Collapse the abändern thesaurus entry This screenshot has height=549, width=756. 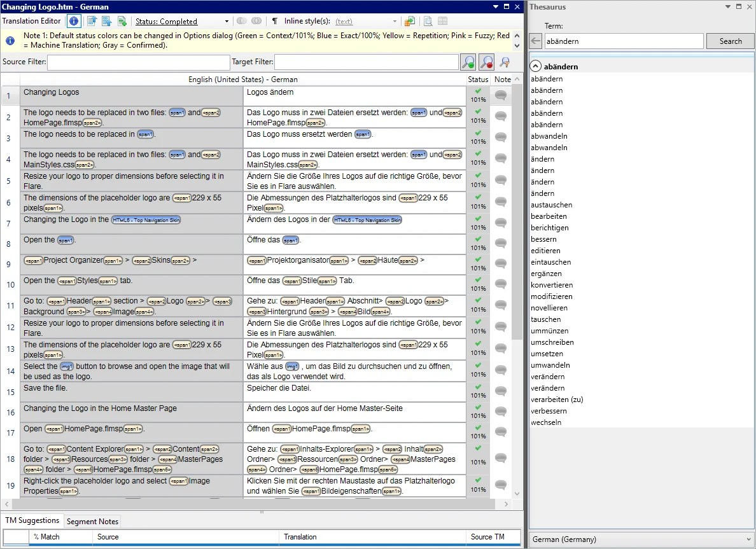point(535,66)
